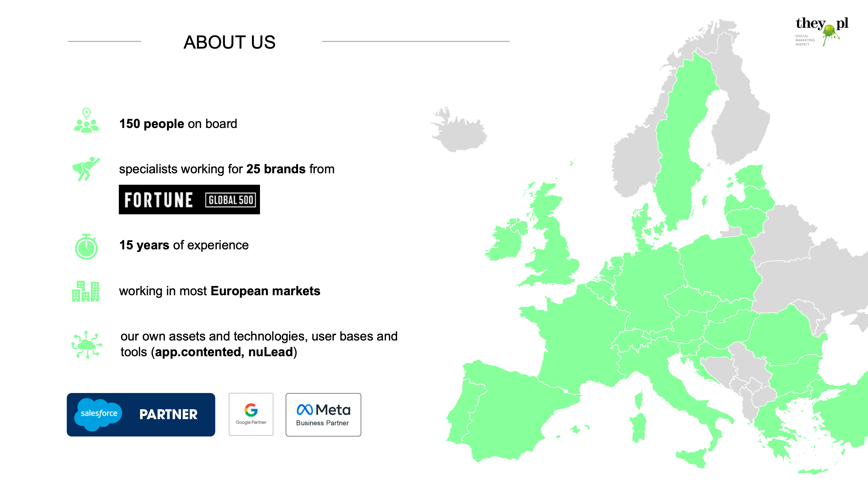Image resolution: width=868 pixels, height=489 pixels.
Task: Click the '150 people on board' text
Action: click(178, 124)
